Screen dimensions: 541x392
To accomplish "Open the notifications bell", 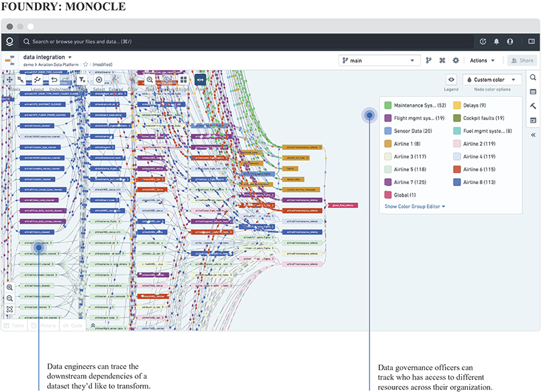I will [497, 42].
